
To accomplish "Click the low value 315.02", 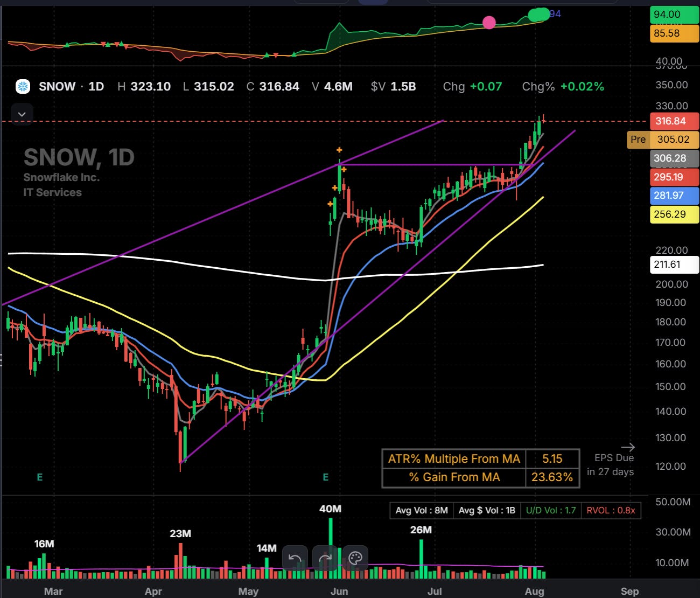I will pos(214,86).
